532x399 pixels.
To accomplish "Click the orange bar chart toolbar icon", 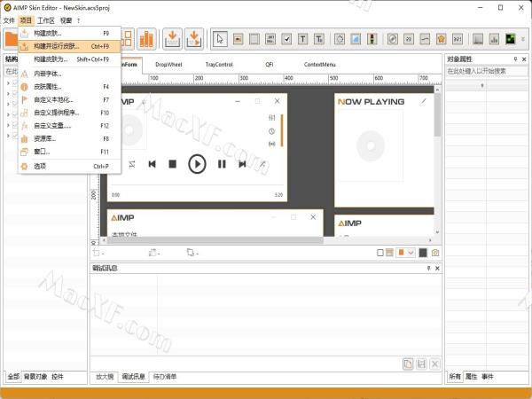I will [147, 39].
